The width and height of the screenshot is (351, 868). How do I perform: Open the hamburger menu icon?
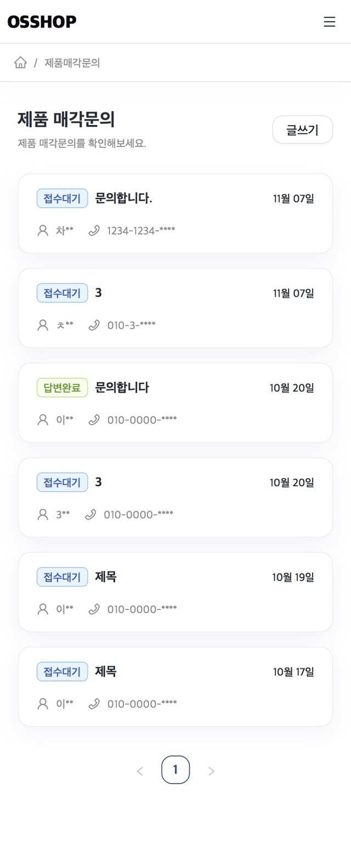pyautogui.click(x=329, y=21)
